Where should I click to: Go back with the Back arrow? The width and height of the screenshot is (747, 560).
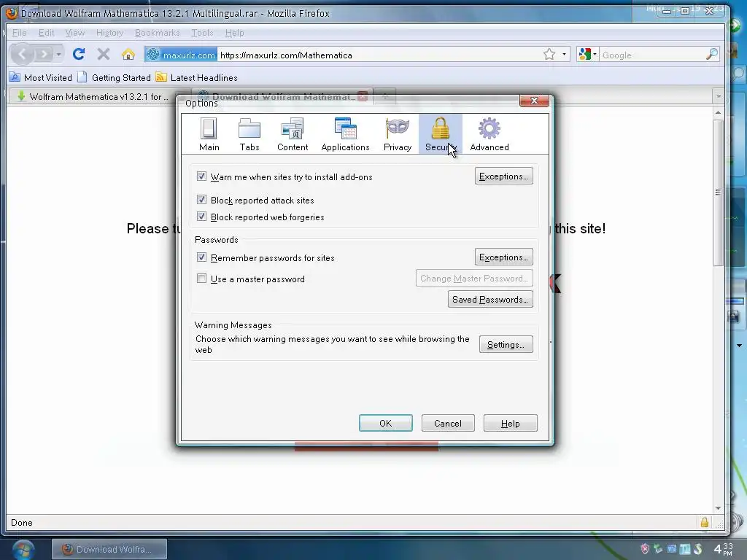point(22,54)
